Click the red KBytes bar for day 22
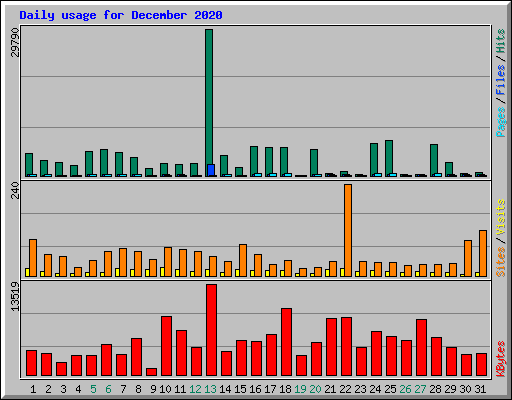Image resolution: width=512 pixels, height=400 pixels. (346, 346)
